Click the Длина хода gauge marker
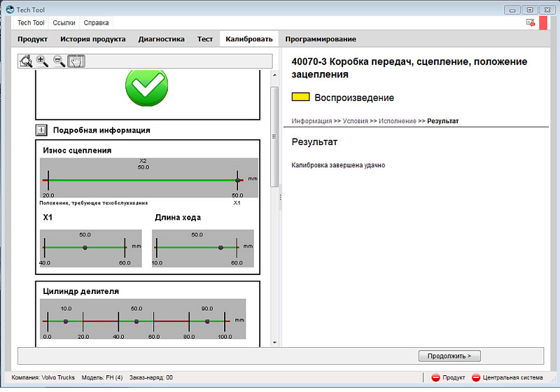Image resolution: width=560 pixels, height=392 pixels. click(x=220, y=247)
